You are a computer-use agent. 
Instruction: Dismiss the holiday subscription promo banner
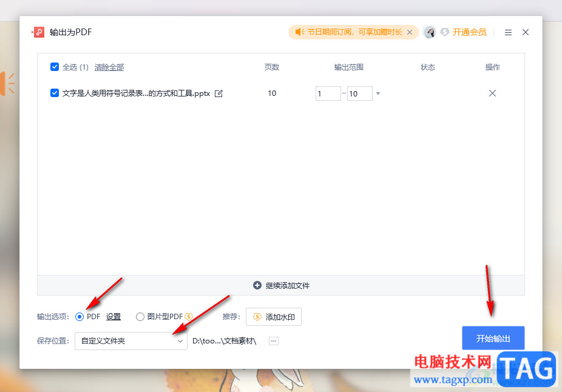[x=410, y=32]
